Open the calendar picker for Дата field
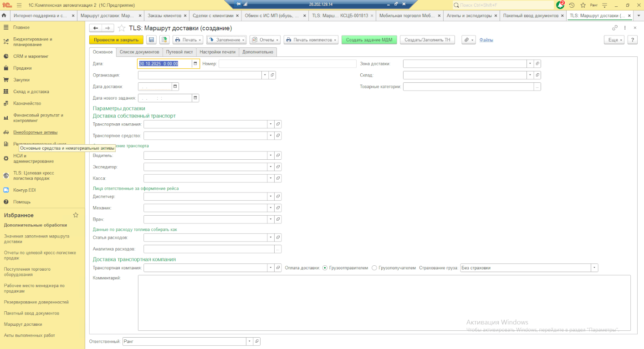 [195, 64]
